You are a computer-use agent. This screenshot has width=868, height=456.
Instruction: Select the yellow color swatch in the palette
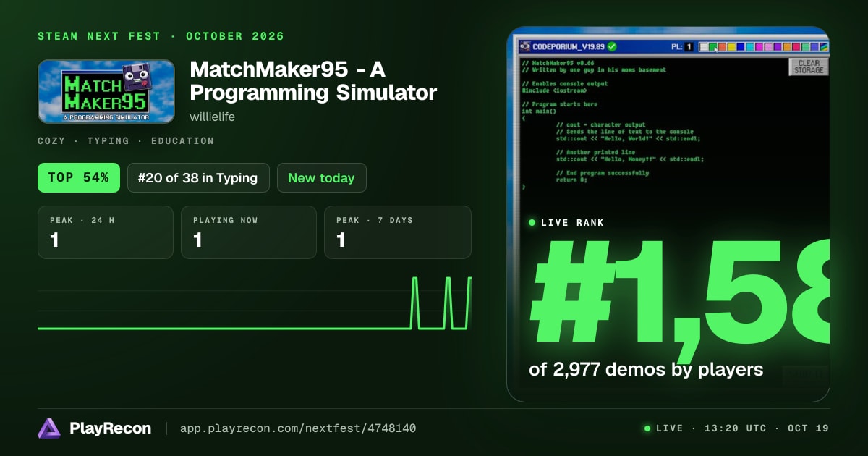[x=731, y=47]
